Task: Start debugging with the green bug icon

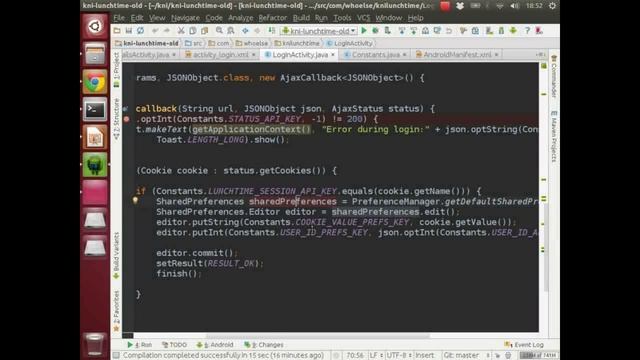Action: coord(375,31)
